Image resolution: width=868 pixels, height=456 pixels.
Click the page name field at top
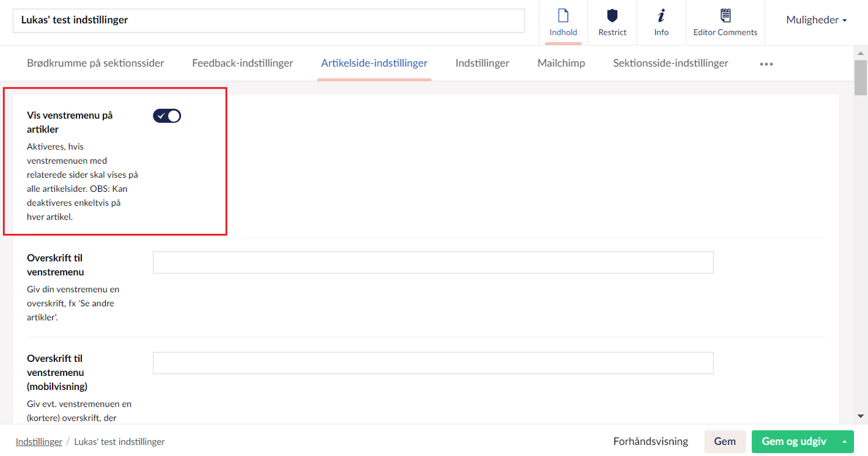click(268, 20)
